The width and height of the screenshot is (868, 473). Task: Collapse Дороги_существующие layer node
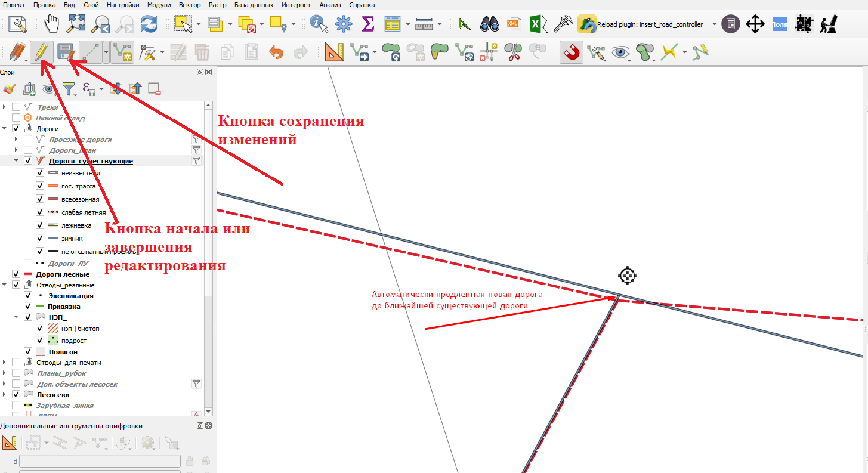click(17, 161)
